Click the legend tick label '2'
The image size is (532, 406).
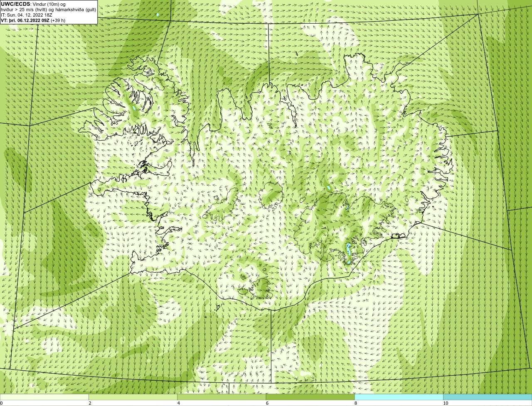tap(90, 403)
